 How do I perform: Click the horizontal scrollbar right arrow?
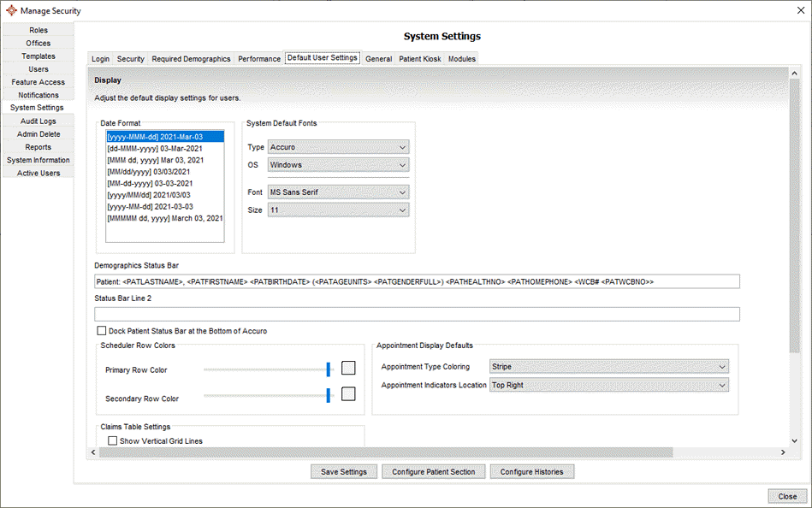tap(783, 452)
